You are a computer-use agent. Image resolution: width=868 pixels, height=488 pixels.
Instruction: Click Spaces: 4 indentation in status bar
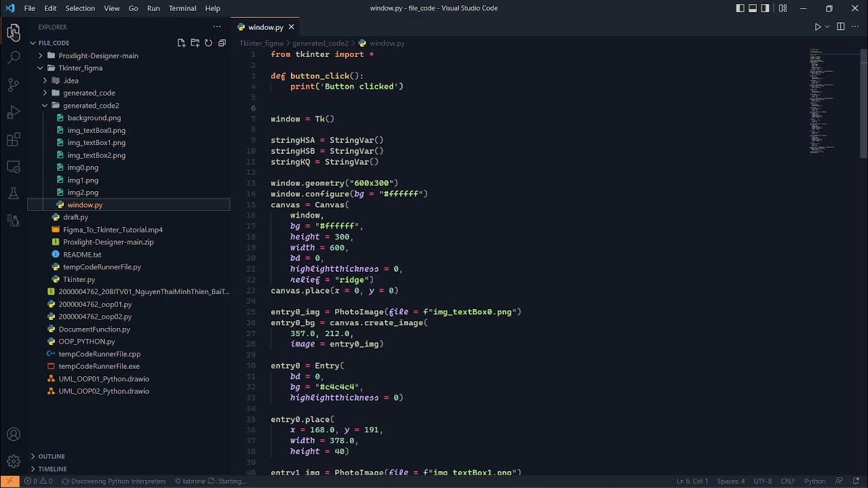[730, 481]
